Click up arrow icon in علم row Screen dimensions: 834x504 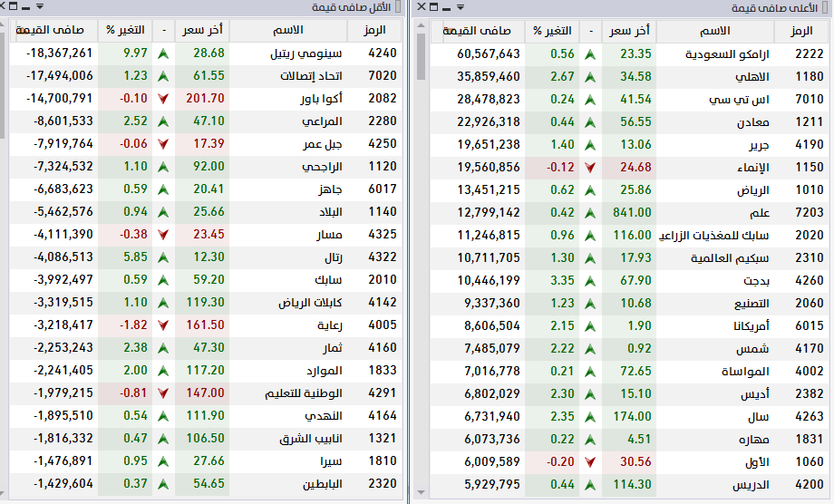[x=590, y=213]
